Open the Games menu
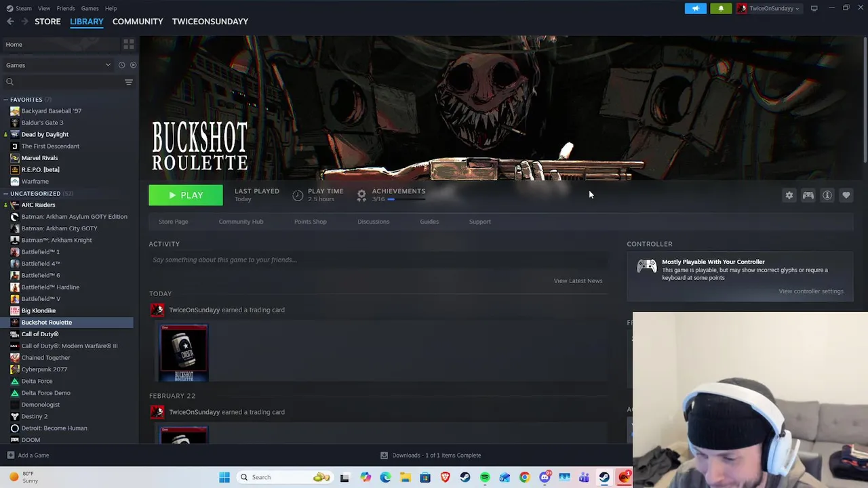868x488 pixels. [x=90, y=8]
